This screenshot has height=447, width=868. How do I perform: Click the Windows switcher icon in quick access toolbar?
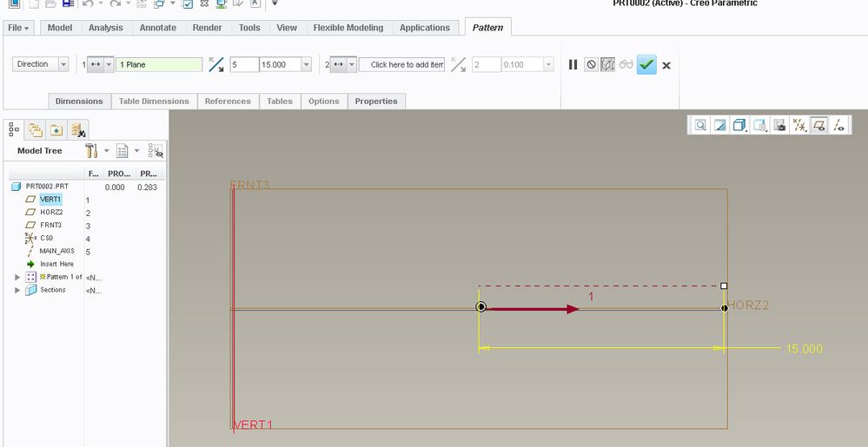[159, 3]
